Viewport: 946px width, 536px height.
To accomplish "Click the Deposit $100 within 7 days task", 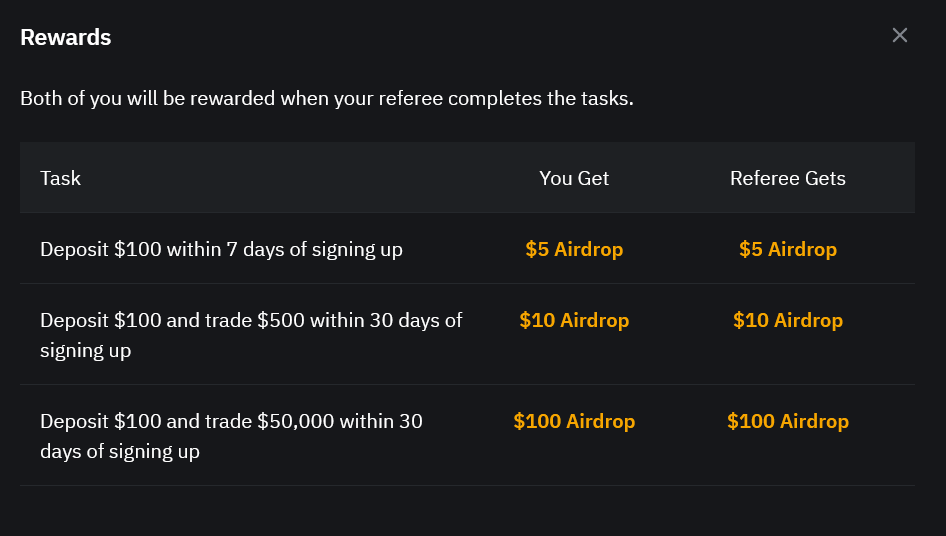I will coord(221,249).
